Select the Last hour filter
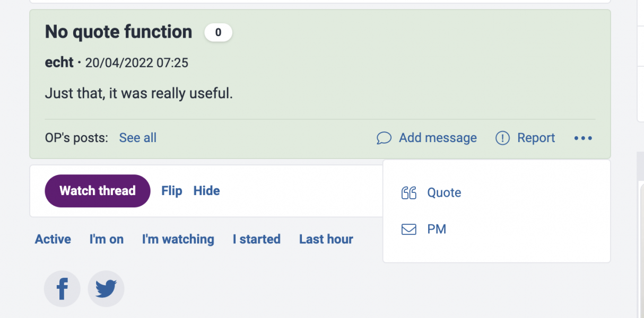644x318 pixels. click(326, 239)
